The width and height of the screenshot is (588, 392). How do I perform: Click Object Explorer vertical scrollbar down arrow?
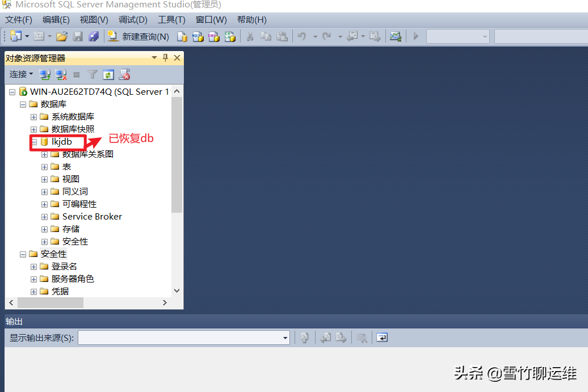(x=177, y=290)
